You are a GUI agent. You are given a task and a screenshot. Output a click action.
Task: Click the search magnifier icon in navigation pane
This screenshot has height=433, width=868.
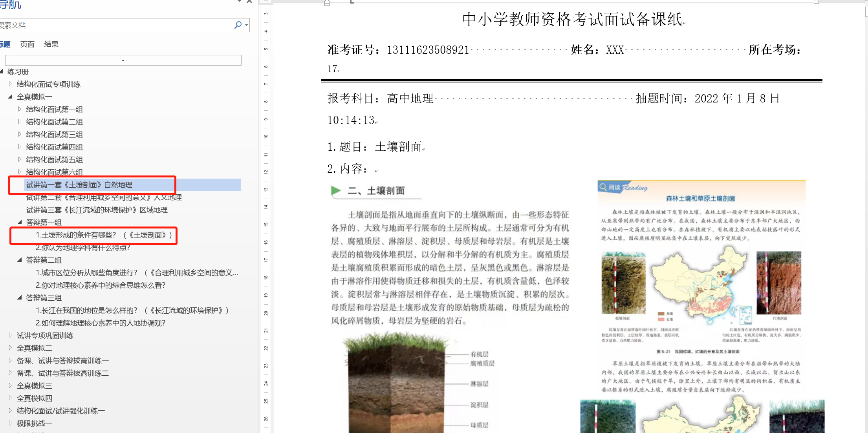[x=237, y=25]
